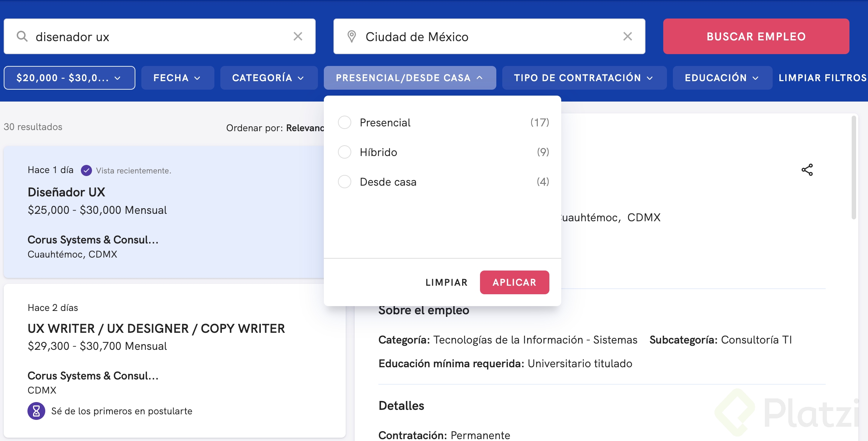Open the Tipo de contratación filter
Image resolution: width=868 pixels, height=441 pixels.
[584, 78]
